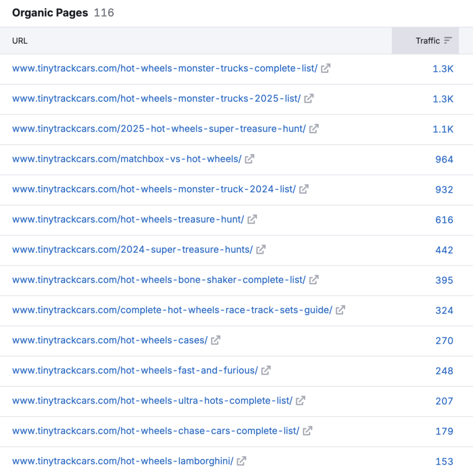473x476 pixels.
Task: Open the hot-wheels-fast-and-furious URL
Action: (135, 370)
